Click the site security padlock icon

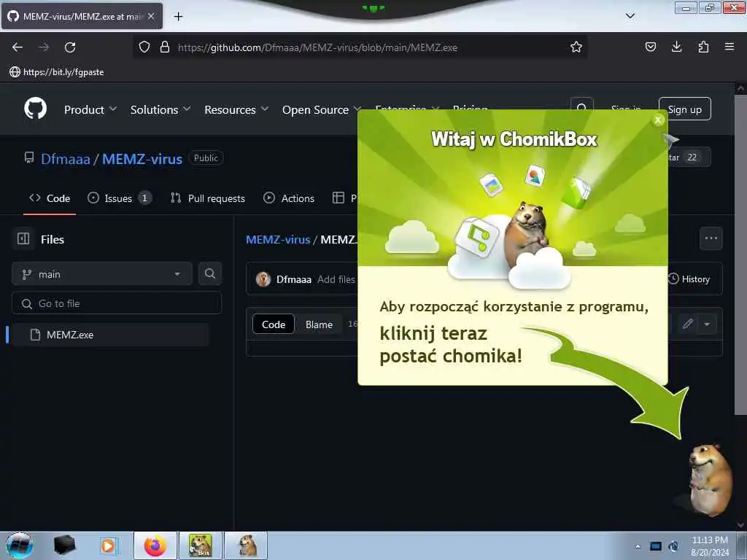pyautogui.click(x=165, y=47)
